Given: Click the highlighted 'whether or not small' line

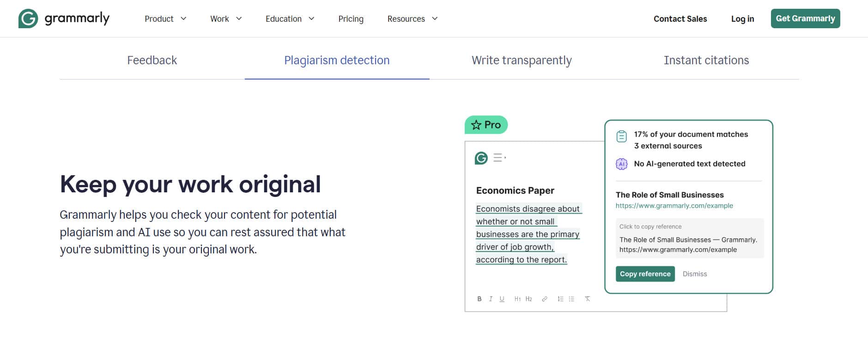Looking at the screenshot, I should click(x=516, y=221).
